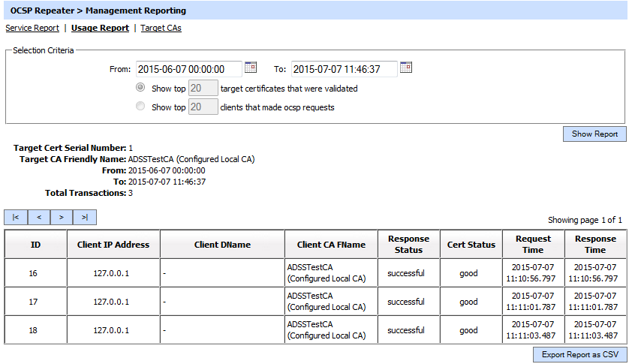This screenshot has width=629, height=364.
Task: Click the To date input field
Action: point(344,69)
